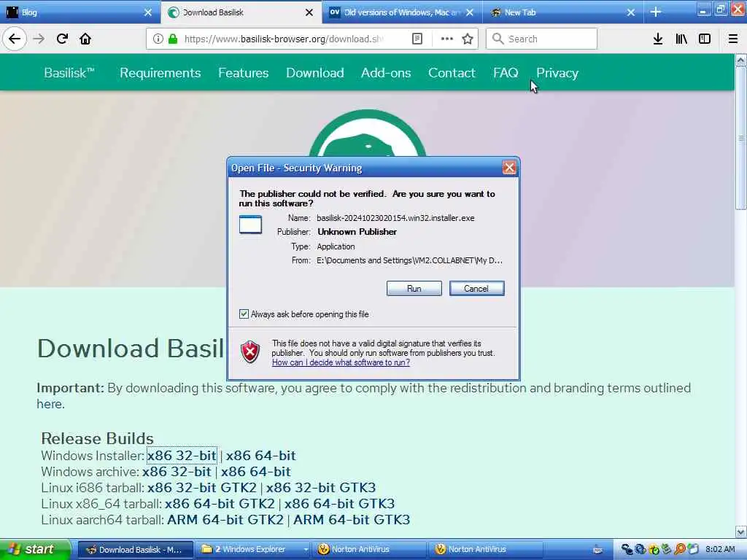
Task: Expand the Windows Explorer taskbar group arrow
Action: [306, 550]
